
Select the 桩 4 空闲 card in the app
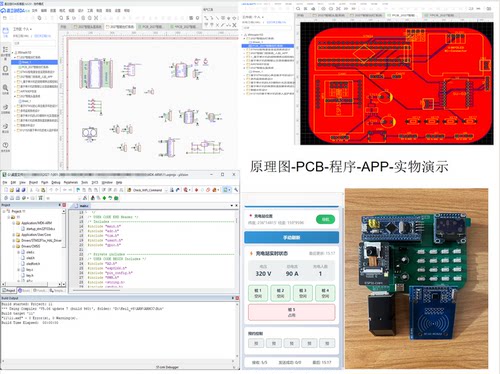(x=325, y=293)
